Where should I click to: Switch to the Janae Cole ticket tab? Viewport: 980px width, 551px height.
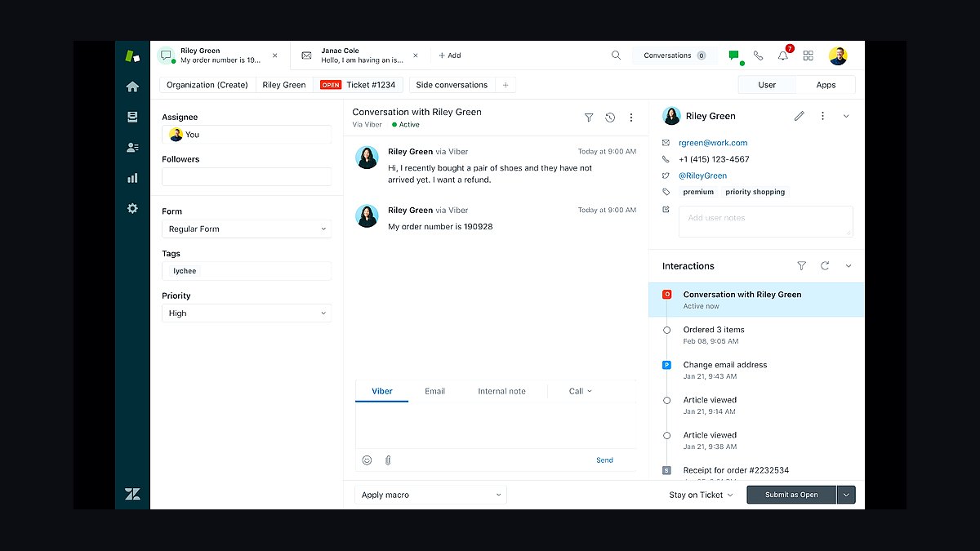pos(360,56)
